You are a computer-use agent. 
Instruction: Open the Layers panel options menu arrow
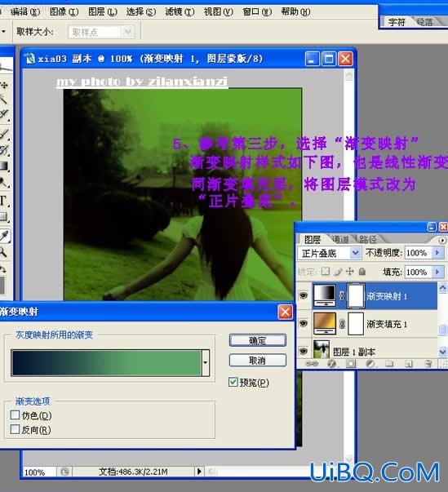[x=442, y=240]
